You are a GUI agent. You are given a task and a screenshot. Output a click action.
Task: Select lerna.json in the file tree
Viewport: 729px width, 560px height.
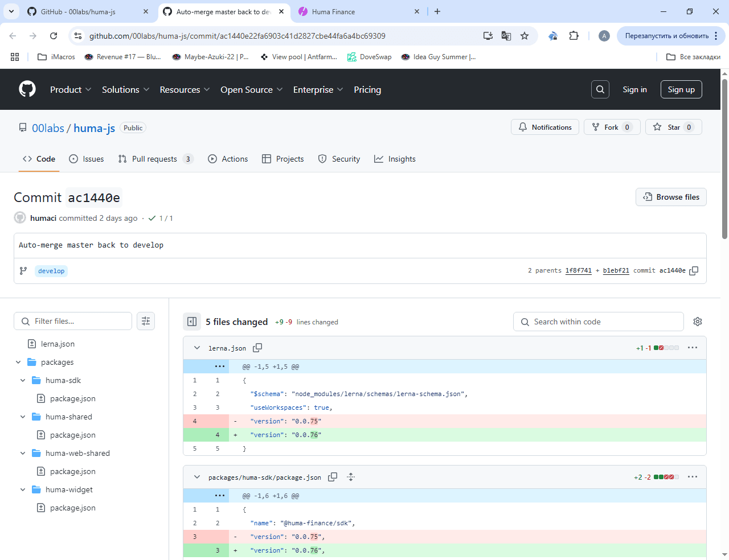point(58,344)
